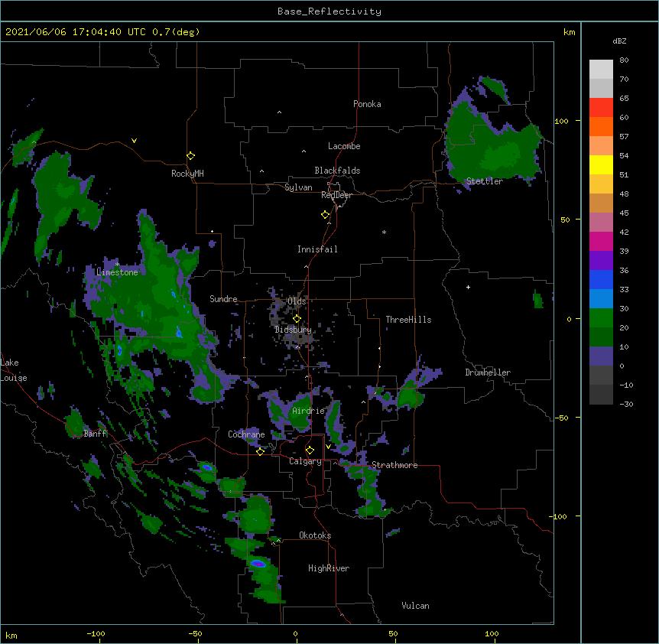This screenshot has height=644, width=659.
Task: Select the -10 dBZ dark gray swatch
Action: coord(601,395)
